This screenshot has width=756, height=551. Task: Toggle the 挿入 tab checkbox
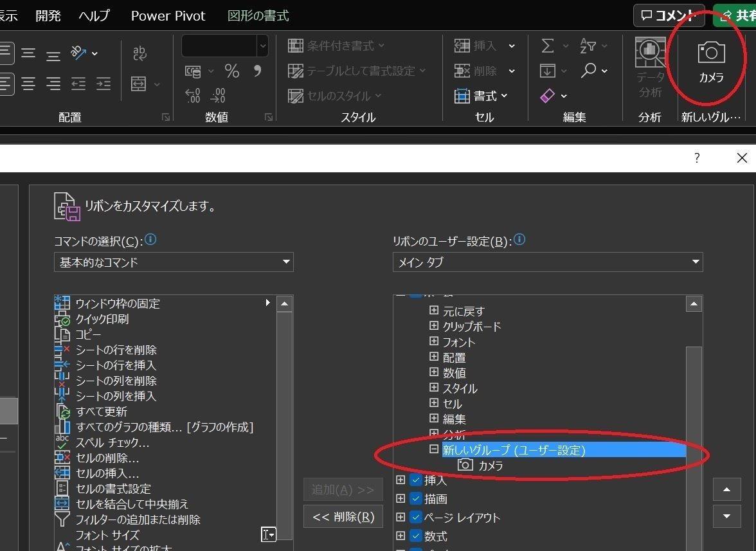pos(415,480)
